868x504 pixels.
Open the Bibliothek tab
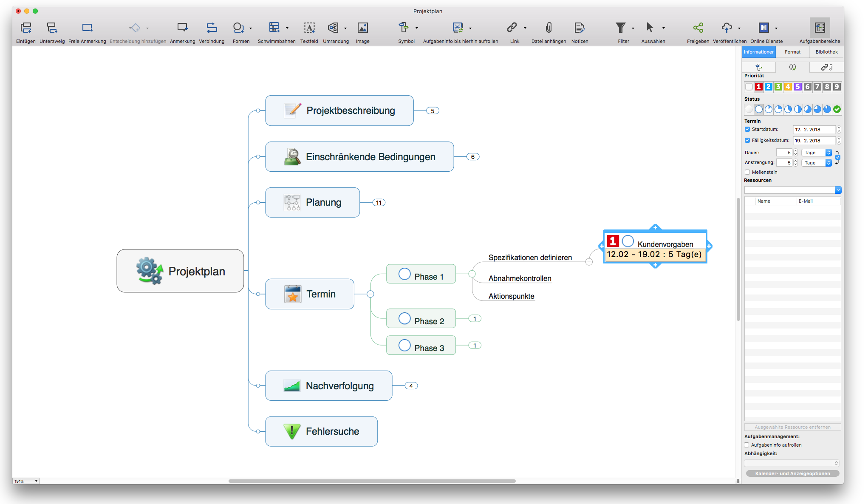pyautogui.click(x=826, y=51)
